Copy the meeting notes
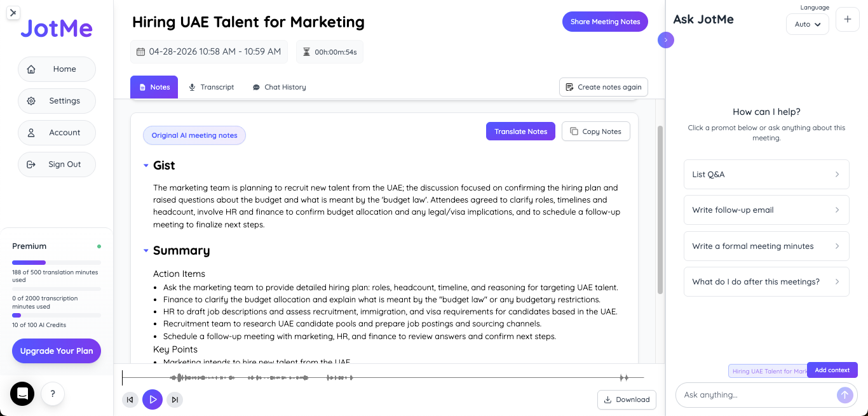 tap(596, 131)
